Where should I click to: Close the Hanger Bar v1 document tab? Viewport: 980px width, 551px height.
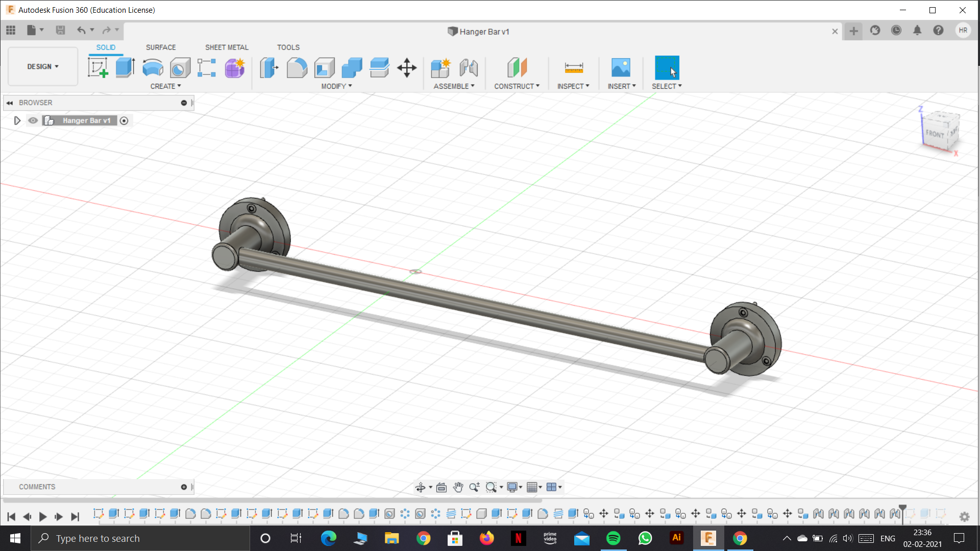pos(835,31)
